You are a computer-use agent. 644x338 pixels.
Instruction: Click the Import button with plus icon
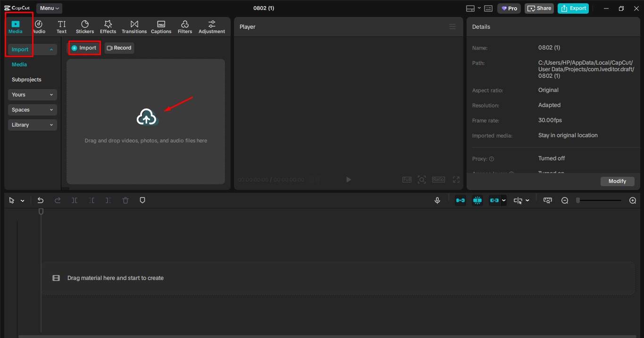point(84,48)
